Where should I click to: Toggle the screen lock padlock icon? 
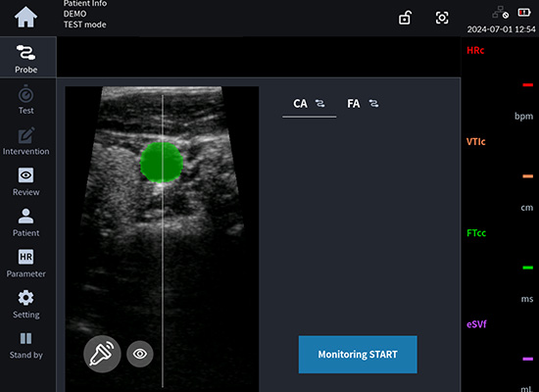[405, 18]
